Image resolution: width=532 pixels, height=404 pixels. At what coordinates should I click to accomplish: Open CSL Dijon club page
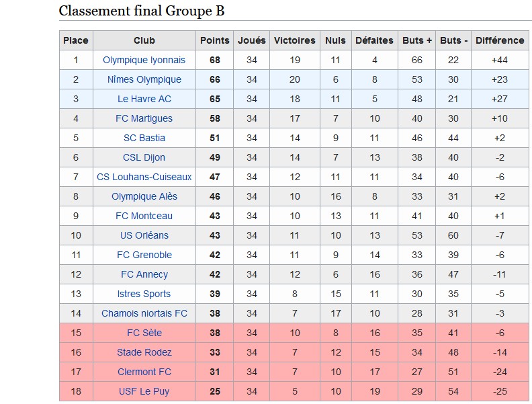point(144,157)
